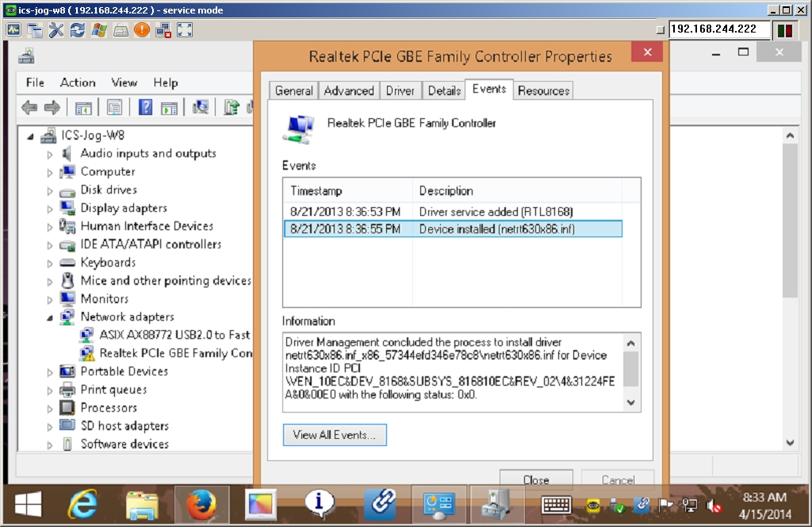Click the red and green status indicator
The height and width of the screenshot is (527, 812).
(785, 30)
